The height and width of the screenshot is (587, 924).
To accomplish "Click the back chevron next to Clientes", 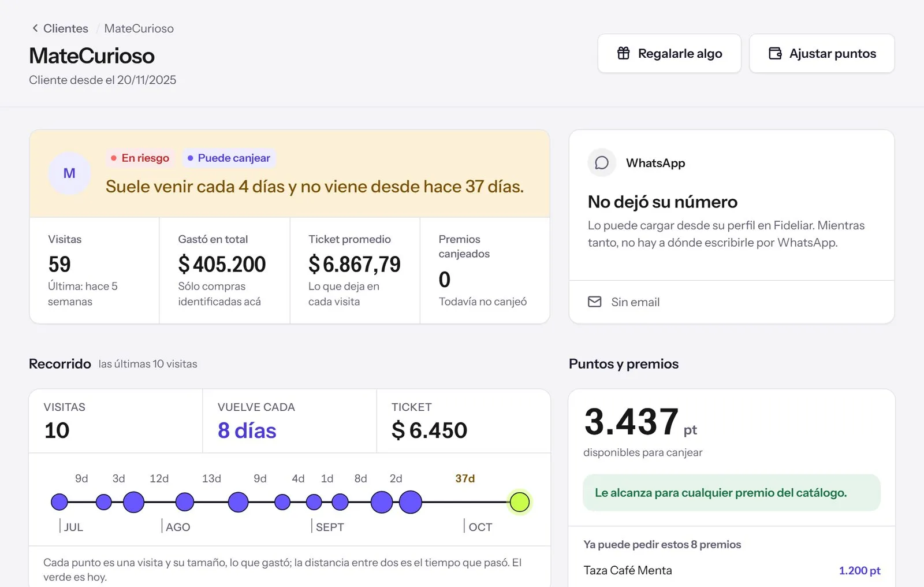I will click(35, 28).
